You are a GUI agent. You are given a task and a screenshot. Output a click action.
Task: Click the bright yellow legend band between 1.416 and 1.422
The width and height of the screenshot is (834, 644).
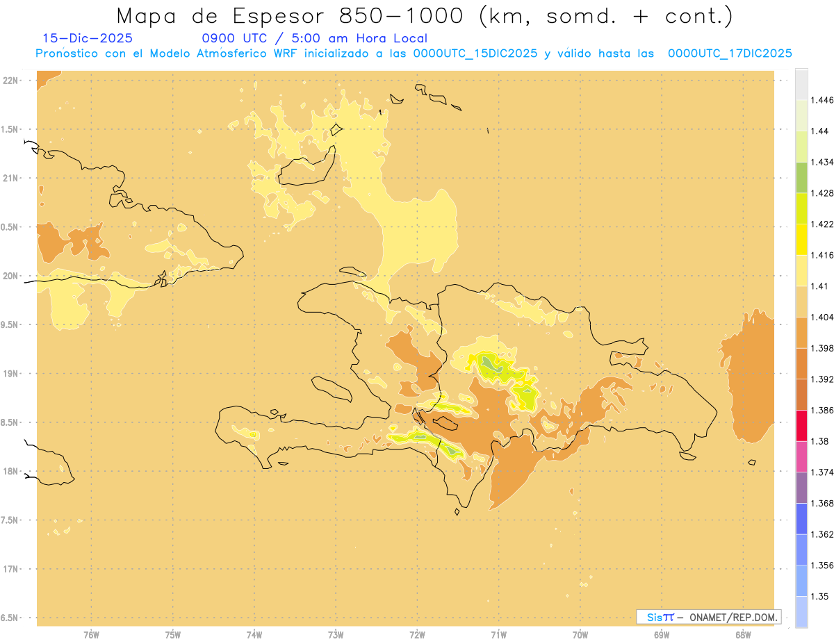[x=801, y=239]
